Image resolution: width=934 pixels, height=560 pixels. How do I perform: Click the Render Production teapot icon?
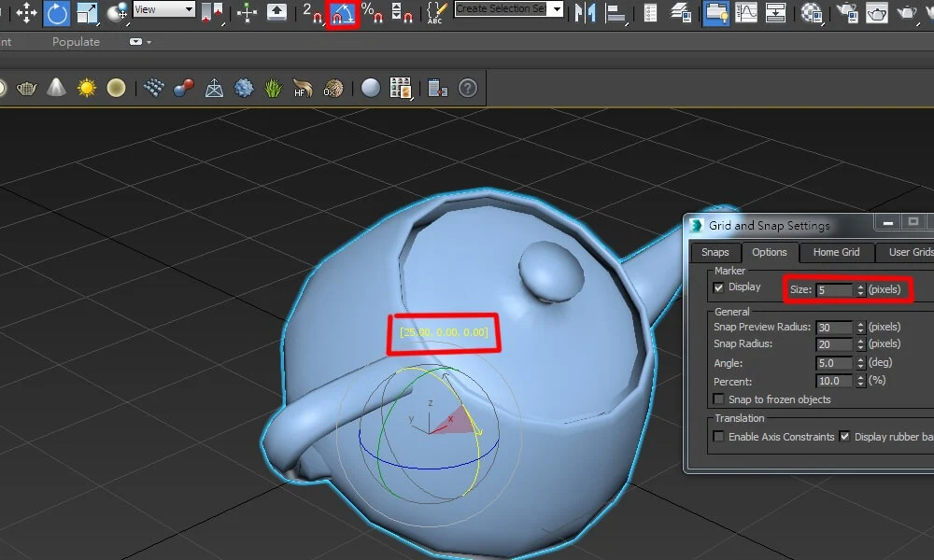(x=907, y=12)
